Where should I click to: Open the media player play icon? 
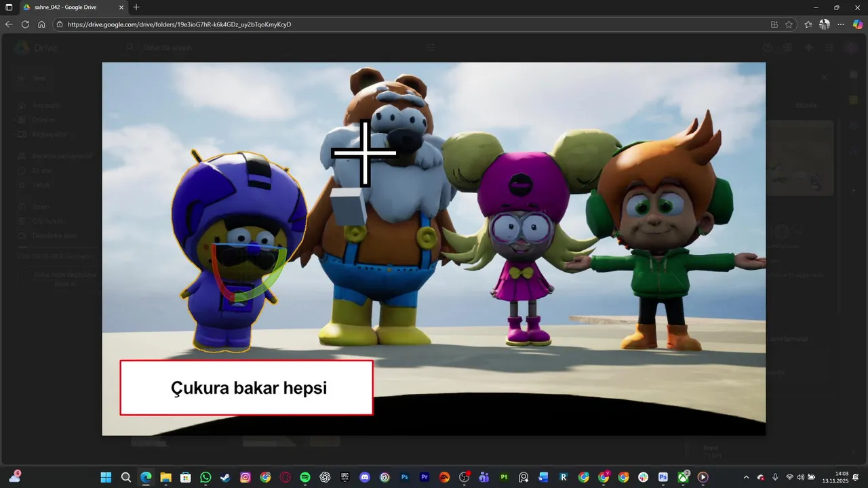click(x=703, y=477)
